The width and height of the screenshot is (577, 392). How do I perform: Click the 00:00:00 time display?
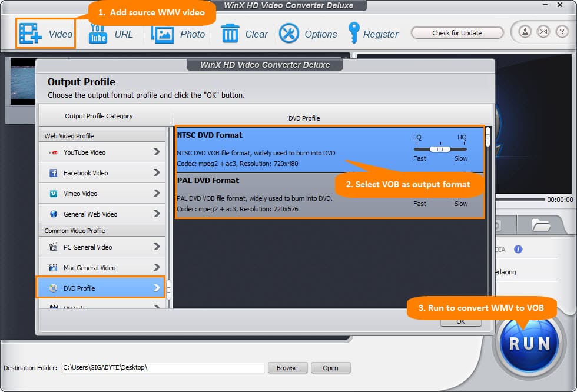[x=560, y=200]
